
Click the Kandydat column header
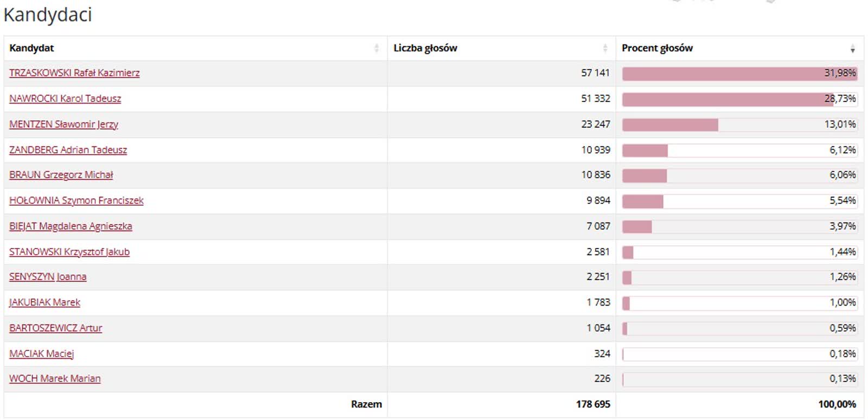tap(31, 48)
